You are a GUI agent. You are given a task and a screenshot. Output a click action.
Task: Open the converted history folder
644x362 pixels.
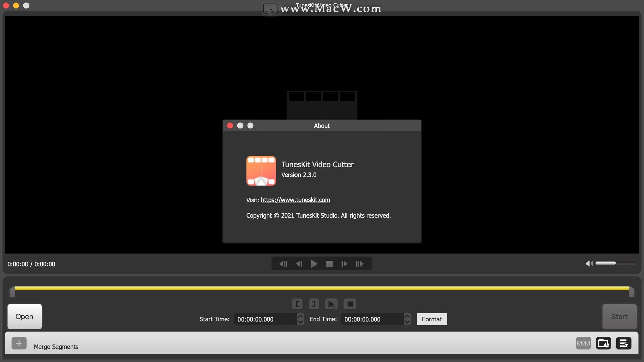pyautogui.click(x=603, y=343)
